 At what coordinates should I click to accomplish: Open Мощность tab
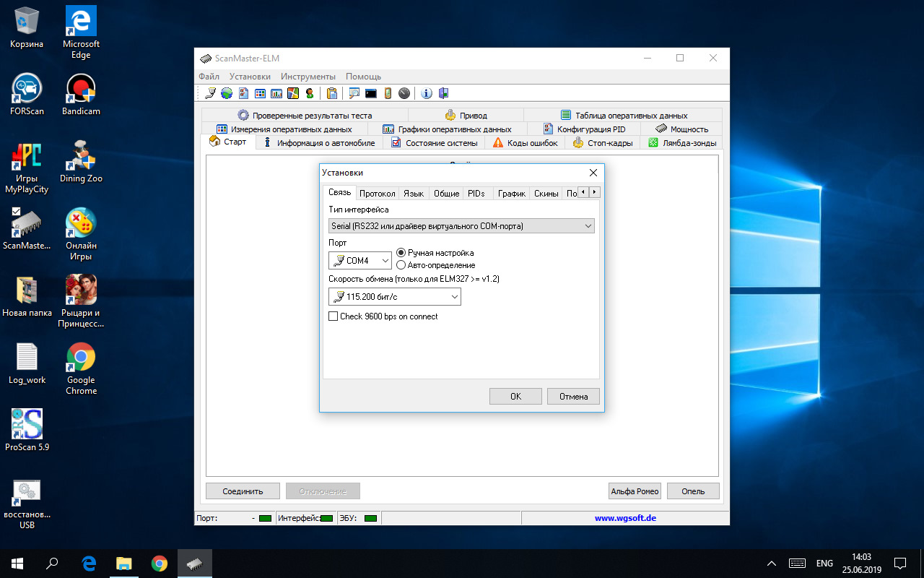(x=681, y=129)
